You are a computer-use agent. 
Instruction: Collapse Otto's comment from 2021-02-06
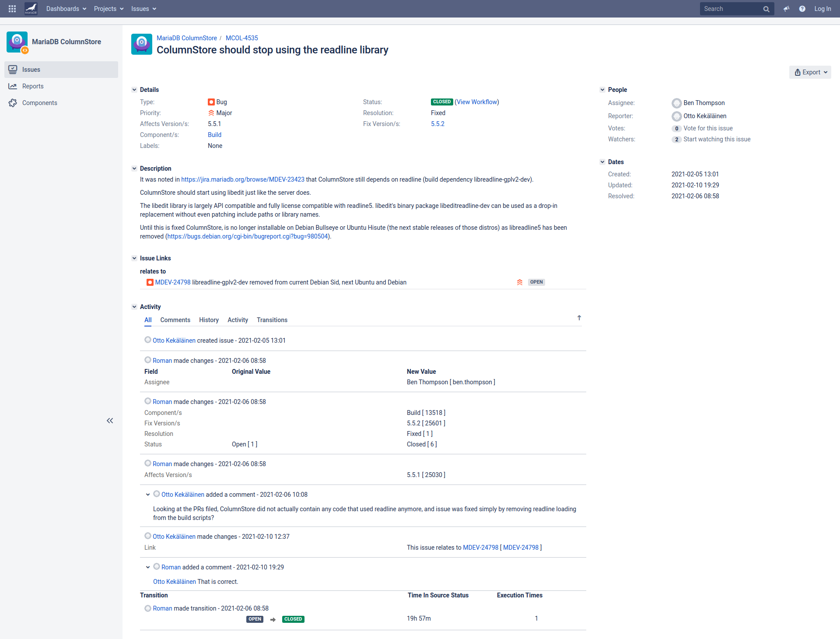click(x=148, y=495)
